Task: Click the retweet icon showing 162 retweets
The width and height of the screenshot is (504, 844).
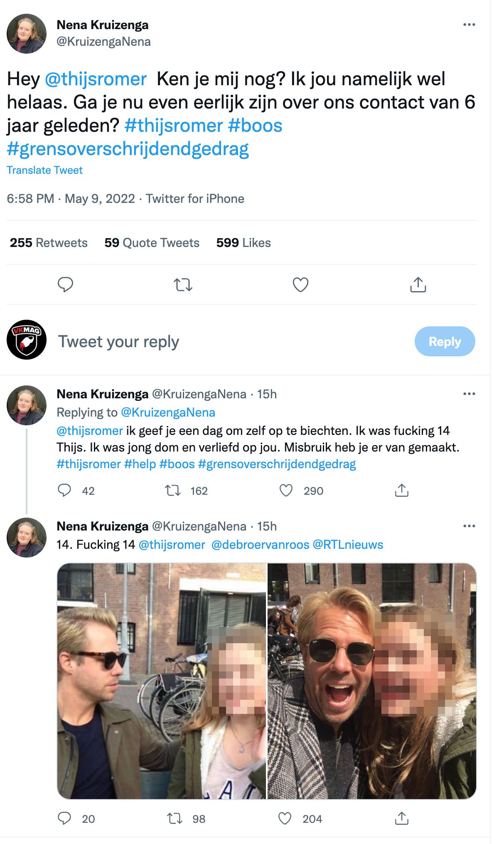Action: 173,491
